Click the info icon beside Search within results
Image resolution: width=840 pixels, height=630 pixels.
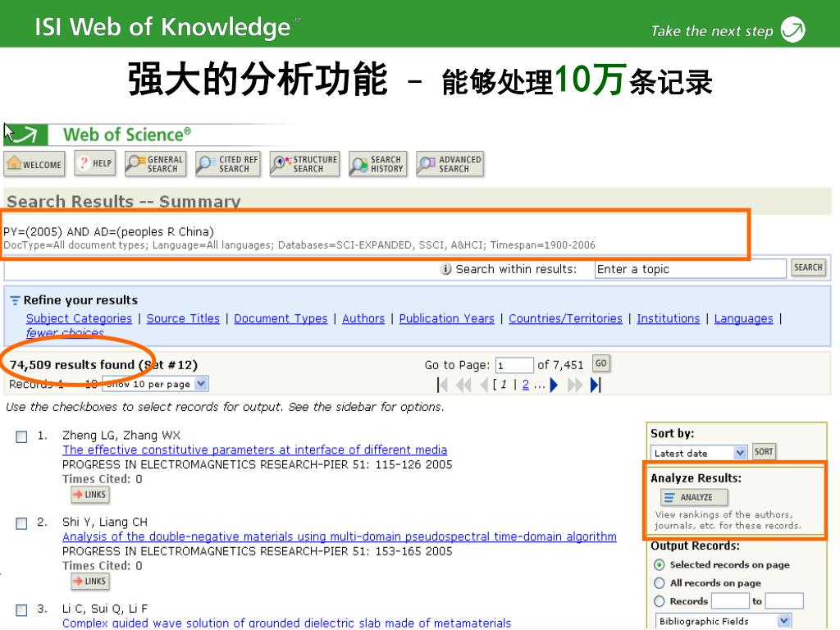pyautogui.click(x=445, y=269)
